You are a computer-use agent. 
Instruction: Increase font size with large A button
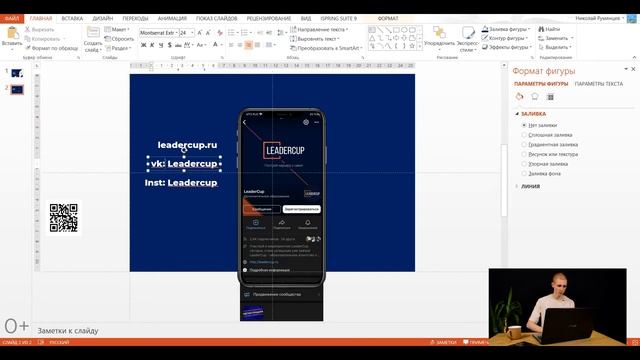click(x=200, y=33)
